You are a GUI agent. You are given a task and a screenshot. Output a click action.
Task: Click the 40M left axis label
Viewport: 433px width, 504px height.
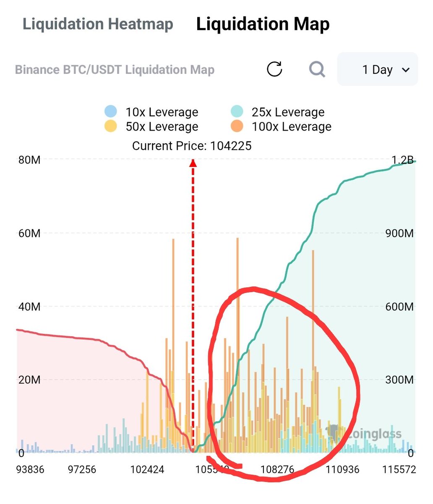click(29, 307)
